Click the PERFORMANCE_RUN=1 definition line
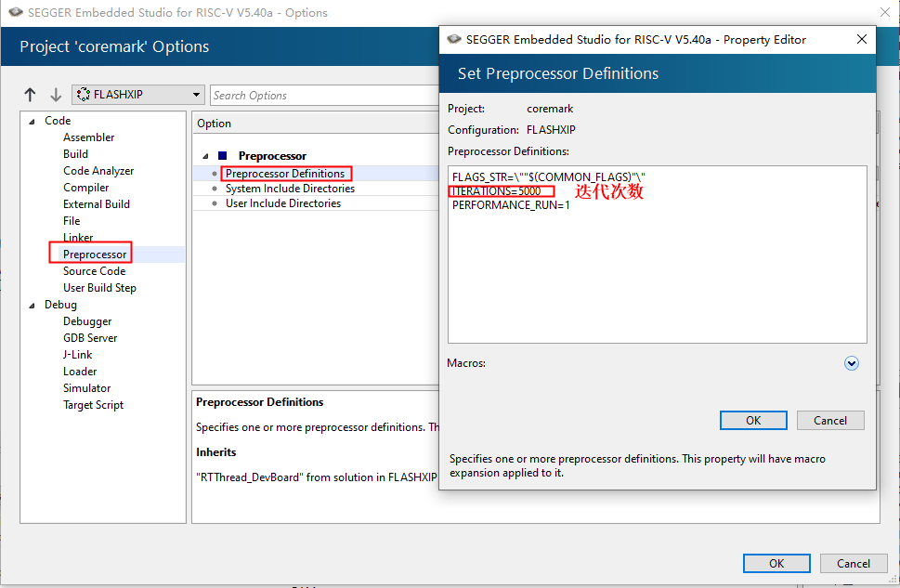Screen dimensions: 900x588 pyautogui.click(x=511, y=205)
